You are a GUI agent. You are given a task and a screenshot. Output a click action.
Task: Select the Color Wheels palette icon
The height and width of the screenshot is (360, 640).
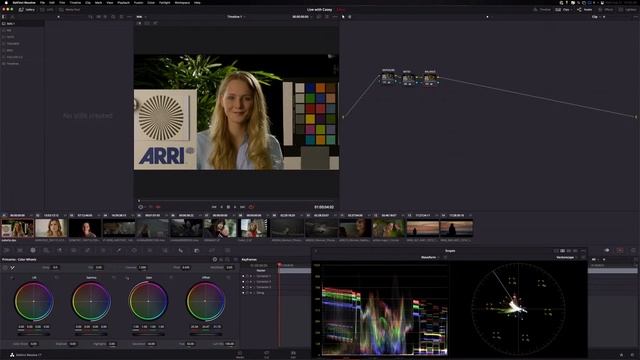33,250
